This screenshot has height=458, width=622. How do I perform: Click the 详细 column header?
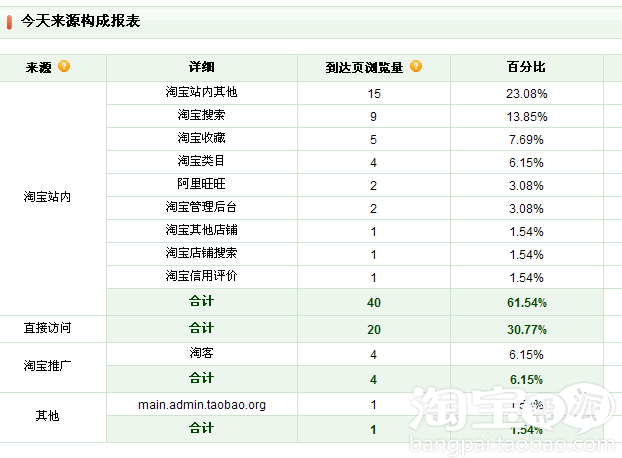202,67
